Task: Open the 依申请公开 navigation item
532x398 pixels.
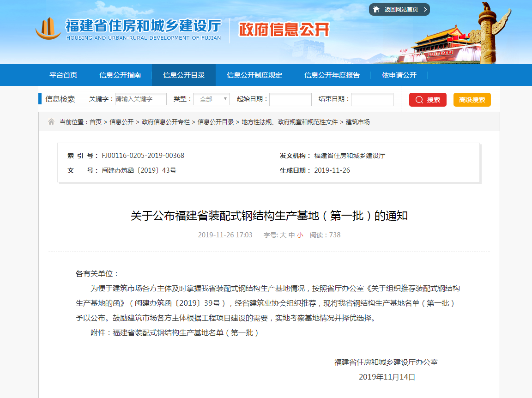Action: (x=399, y=75)
